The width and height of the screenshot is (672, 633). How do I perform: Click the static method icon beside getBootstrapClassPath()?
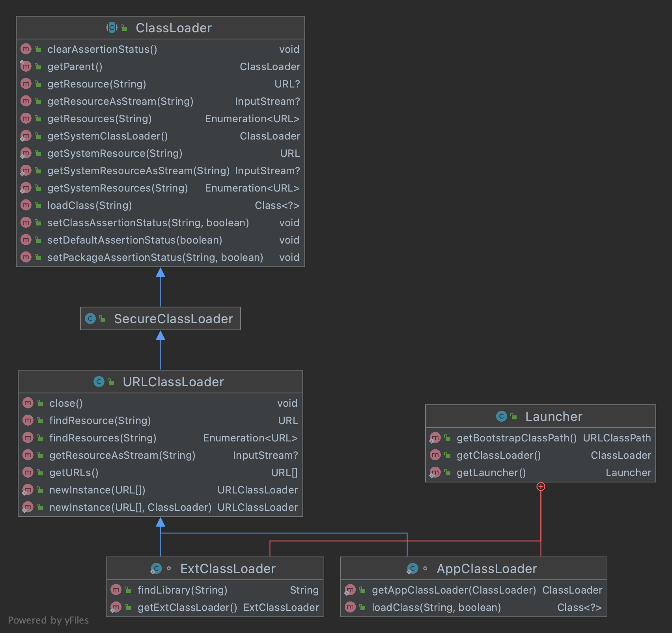tap(435, 438)
